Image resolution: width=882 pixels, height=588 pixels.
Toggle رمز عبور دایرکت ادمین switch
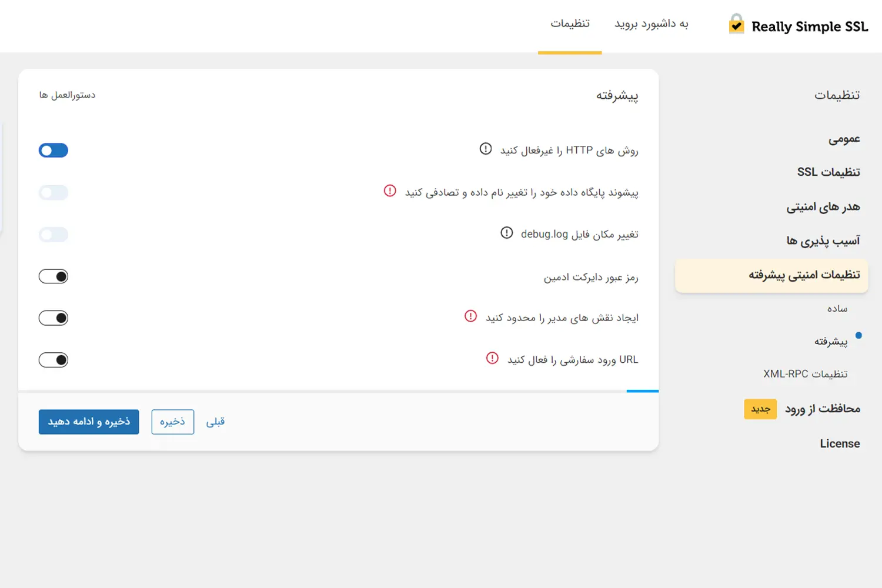[54, 276]
